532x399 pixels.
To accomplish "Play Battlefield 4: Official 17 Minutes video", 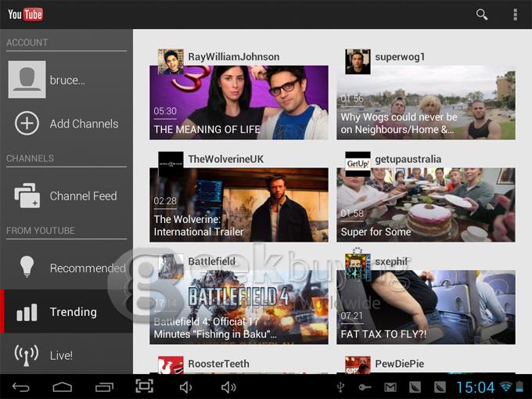I will (239, 307).
